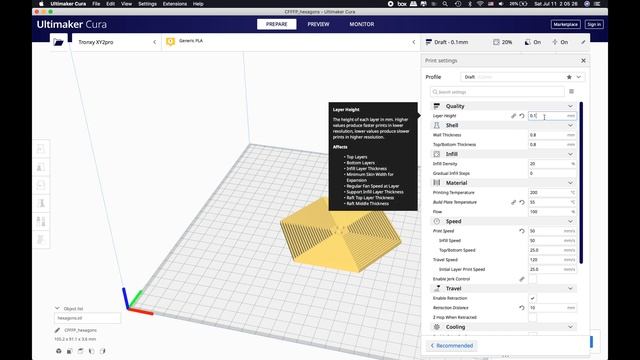Open the View menu
This screenshot has width=640, height=360.
coord(126,4)
